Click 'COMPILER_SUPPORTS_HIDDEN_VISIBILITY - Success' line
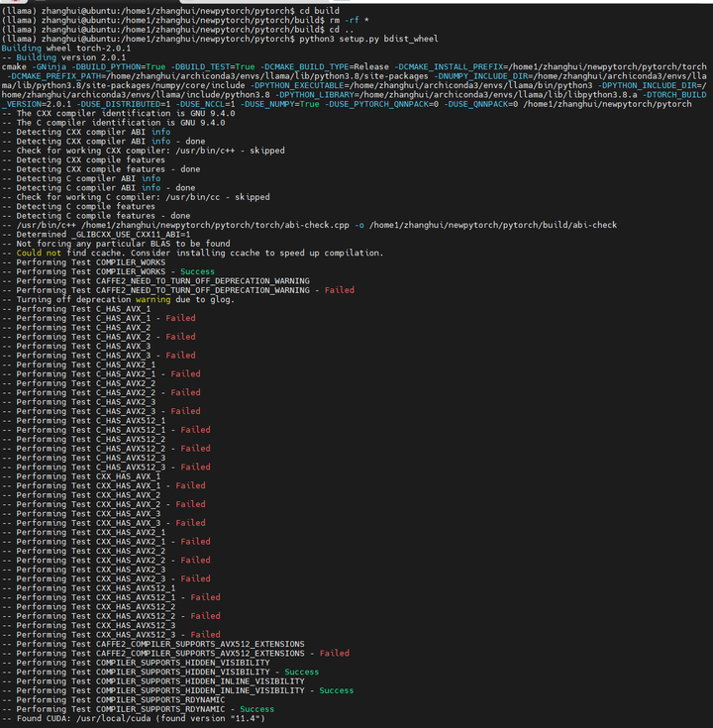This screenshot has height=728, width=713. click(x=160, y=672)
